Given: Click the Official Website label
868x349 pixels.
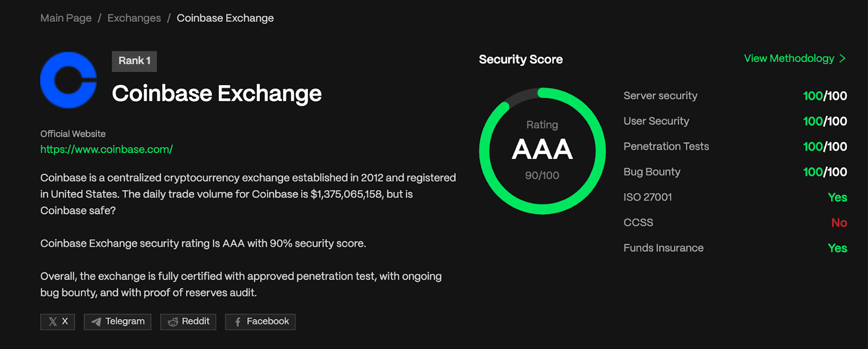Looking at the screenshot, I should click(x=73, y=134).
